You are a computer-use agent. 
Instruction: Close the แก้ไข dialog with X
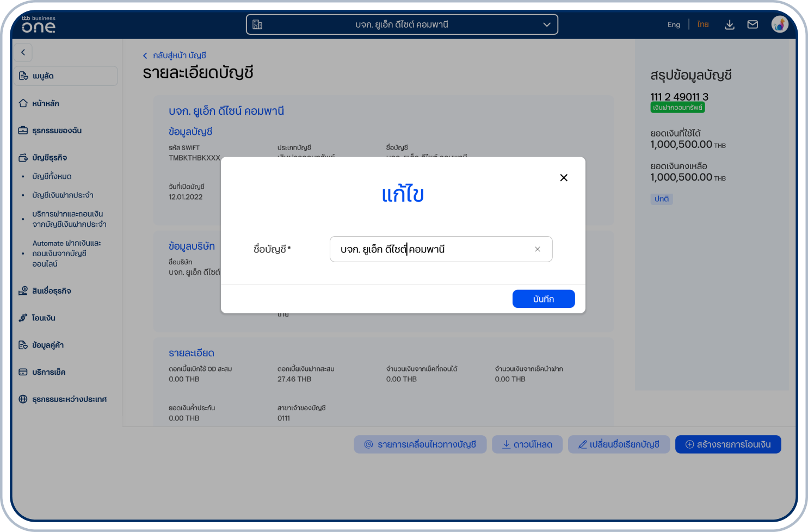pos(564,178)
